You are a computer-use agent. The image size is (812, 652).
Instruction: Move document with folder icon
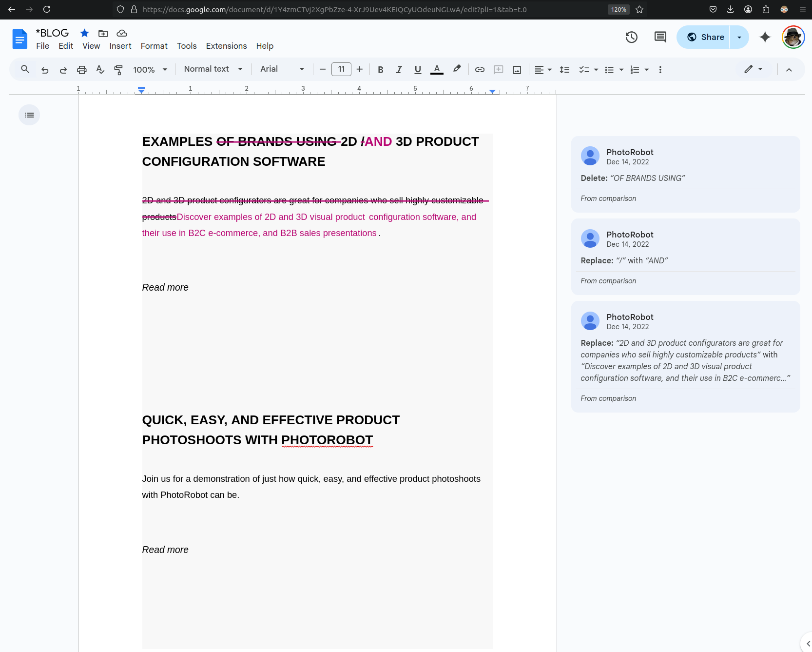pos(103,33)
